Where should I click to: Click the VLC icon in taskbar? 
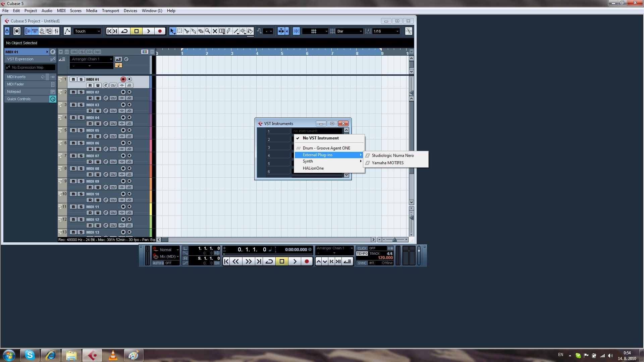click(113, 355)
